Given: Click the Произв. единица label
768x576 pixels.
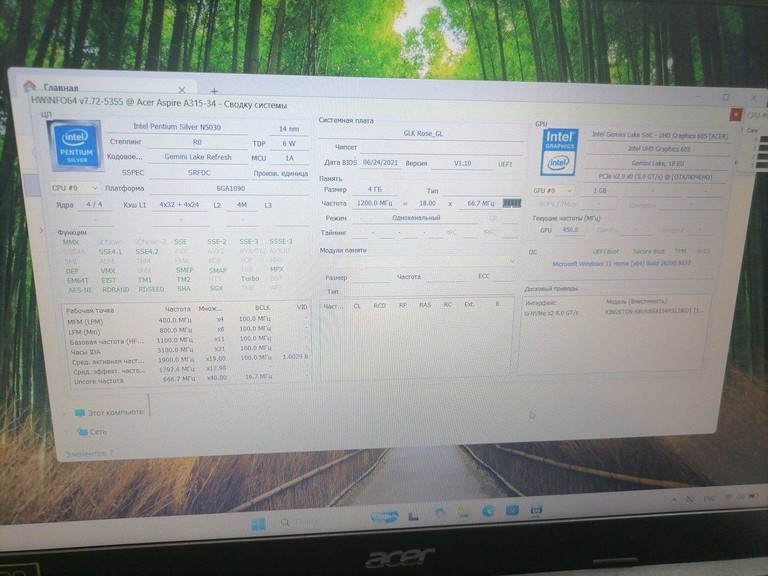Looking at the screenshot, I should click(x=281, y=173).
